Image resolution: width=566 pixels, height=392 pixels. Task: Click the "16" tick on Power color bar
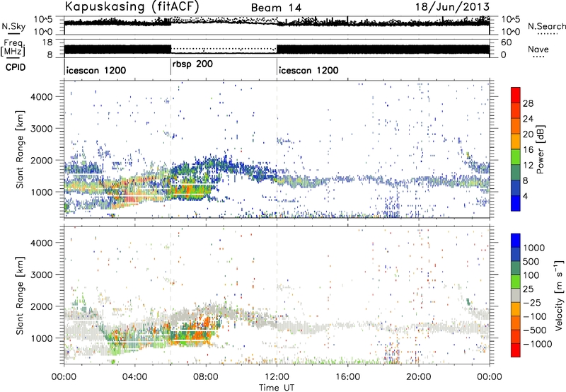(528, 150)
